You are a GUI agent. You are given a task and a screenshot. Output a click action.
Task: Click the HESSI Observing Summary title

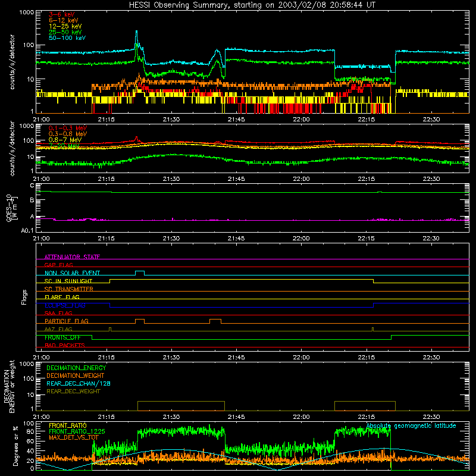point(252,5)
